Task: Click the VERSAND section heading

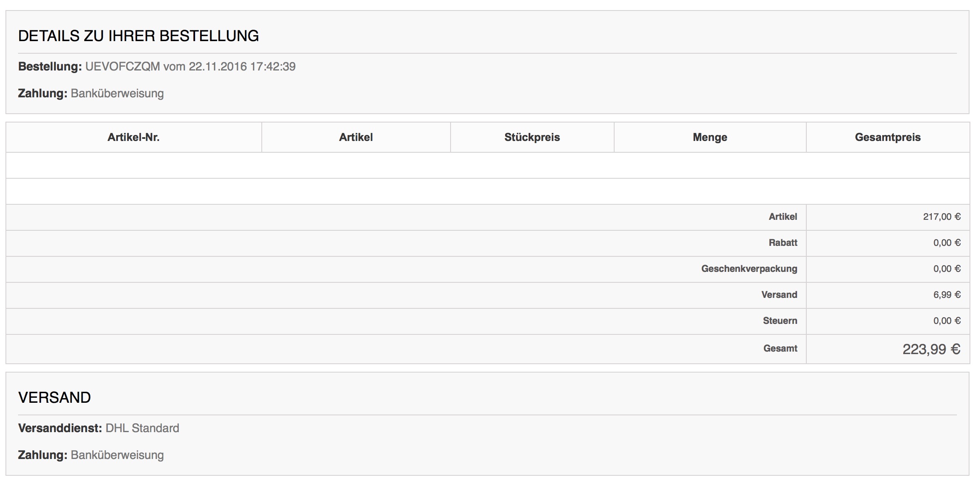Action: click(55, 398)
